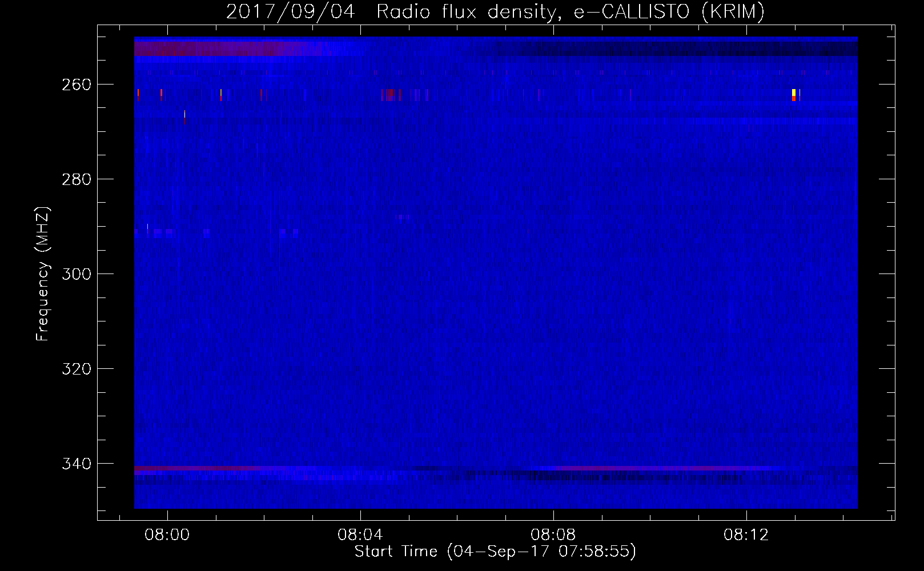
Task: Click the "Start Time (04-Sep-17 07:58:55)" x-axis label
Action: [x=495, y=552]
